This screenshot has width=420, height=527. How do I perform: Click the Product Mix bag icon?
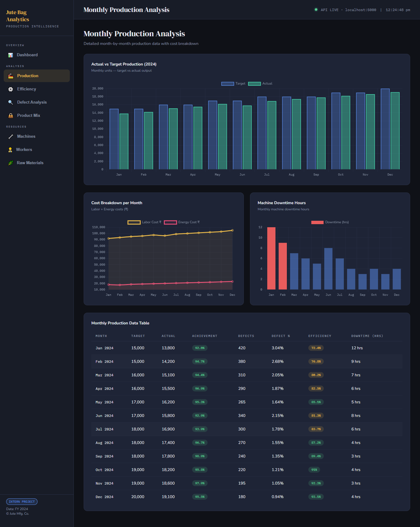[x=11, y=116]
